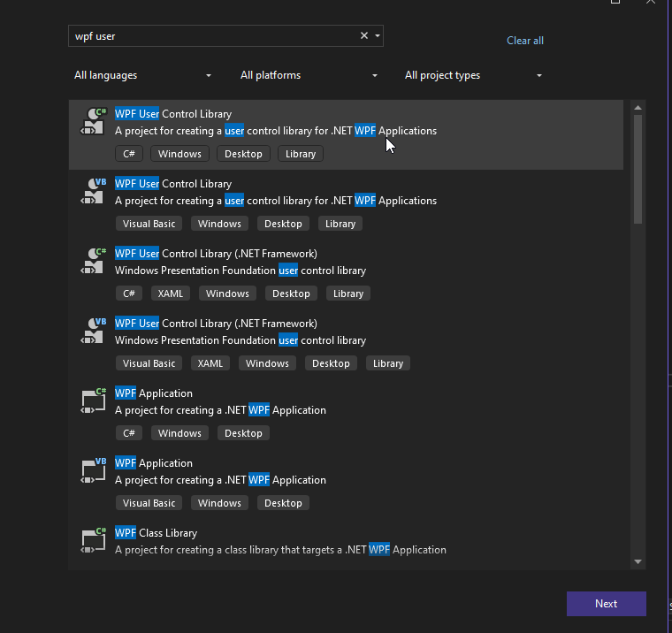Click the VB .NET Framework User Control Library icon
The height and width of the screenshot is (633, 672).
(94, 332)
